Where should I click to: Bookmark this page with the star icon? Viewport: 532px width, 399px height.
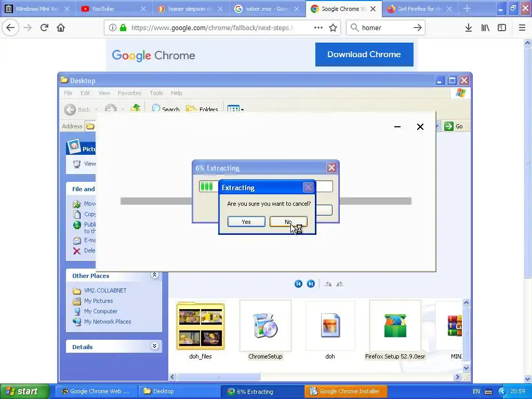(x=333, y=28)
